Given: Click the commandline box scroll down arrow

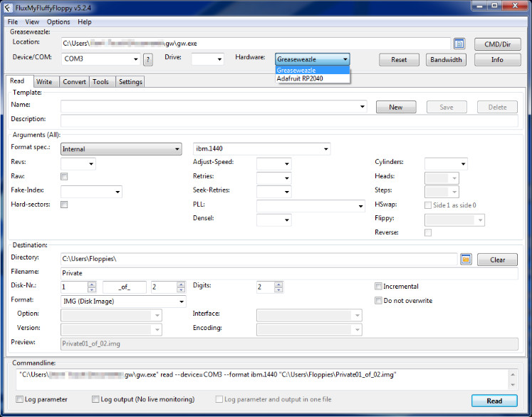Looking at the screenshot, I should [513, 385].
